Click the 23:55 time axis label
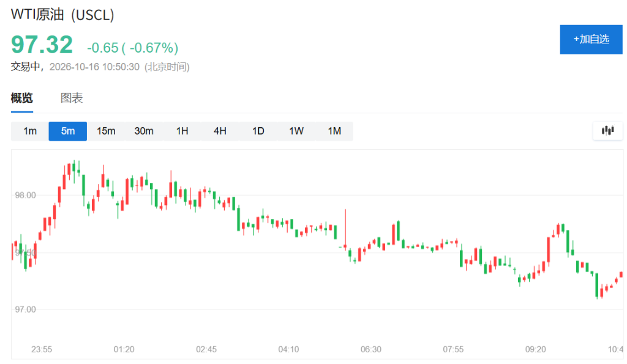Screen dimensions: 627x364 (x=42, y=349)
